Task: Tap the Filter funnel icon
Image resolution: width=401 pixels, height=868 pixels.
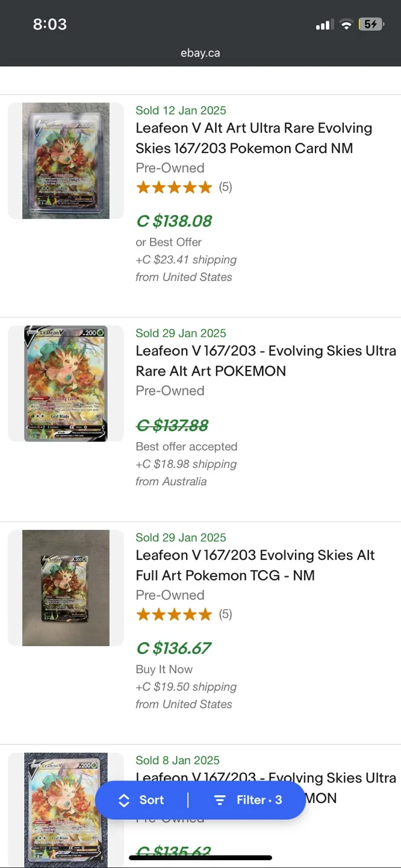Action: coord(220,800)
